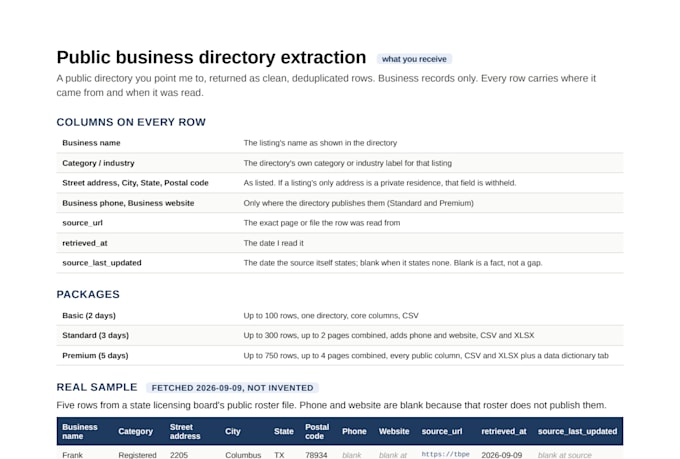Image resolution: width=680 pixels, height=459 pixels.
Task: Click 'Business phone, Business website' label
Action: [128, 203]
